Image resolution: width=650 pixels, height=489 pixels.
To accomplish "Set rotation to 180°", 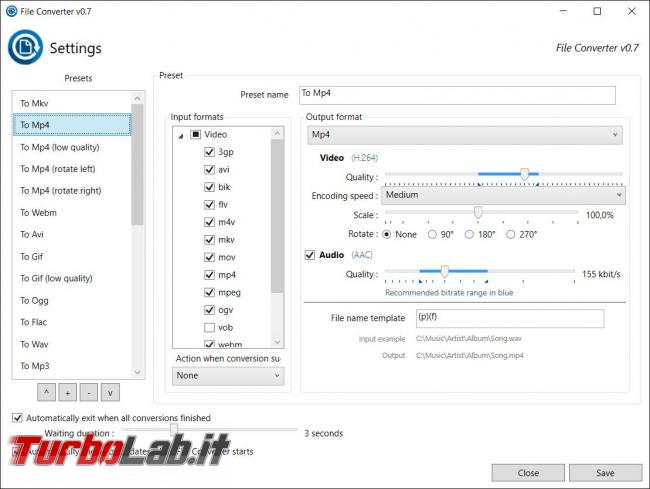I will click(x=469, y=235).
